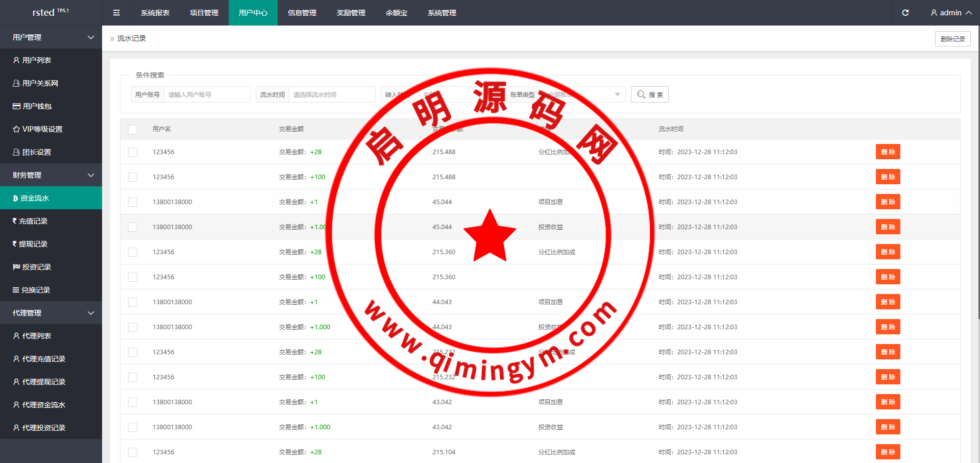Switch to the 系统报表 top menu
This screenshot has height=463, width=980.
tap(155, 13)
